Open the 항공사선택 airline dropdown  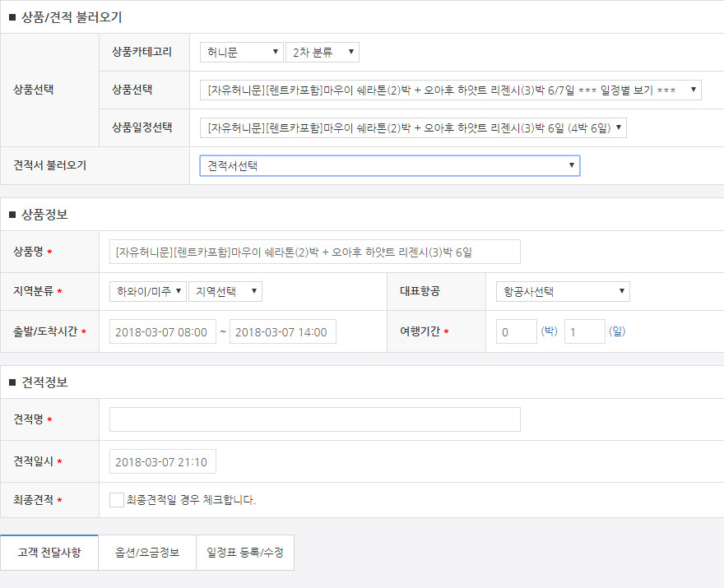click(563, 291)
